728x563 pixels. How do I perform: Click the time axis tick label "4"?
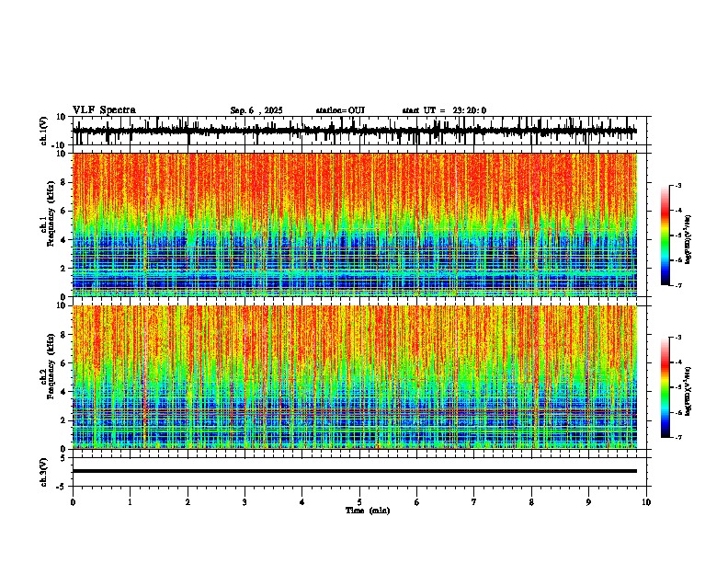[x=302, y=502]
